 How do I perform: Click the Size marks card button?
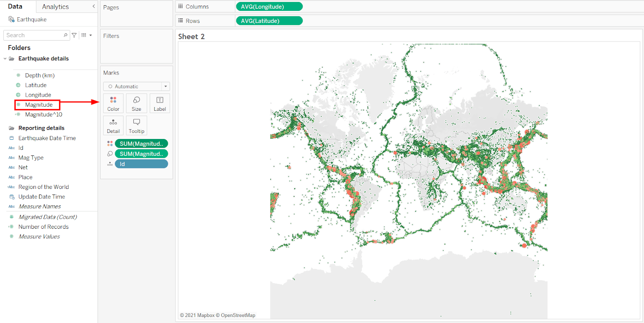pyautogui.click(x=136, y=104)
